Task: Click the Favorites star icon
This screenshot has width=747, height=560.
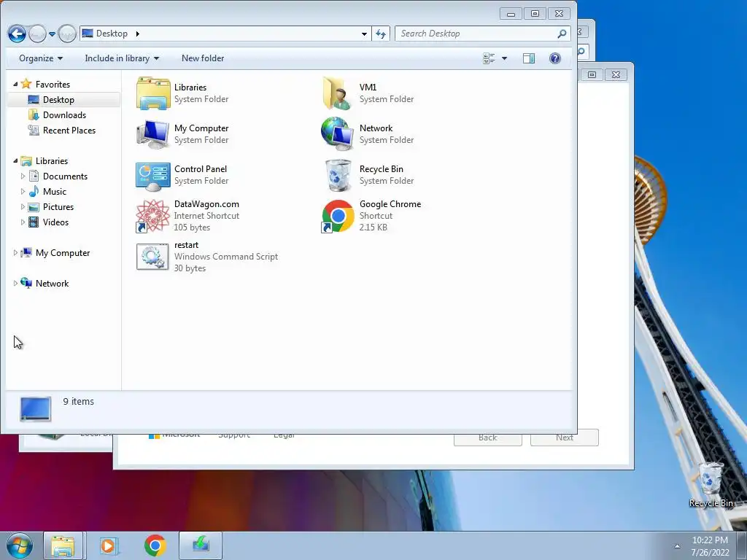Action: (27, 84)
